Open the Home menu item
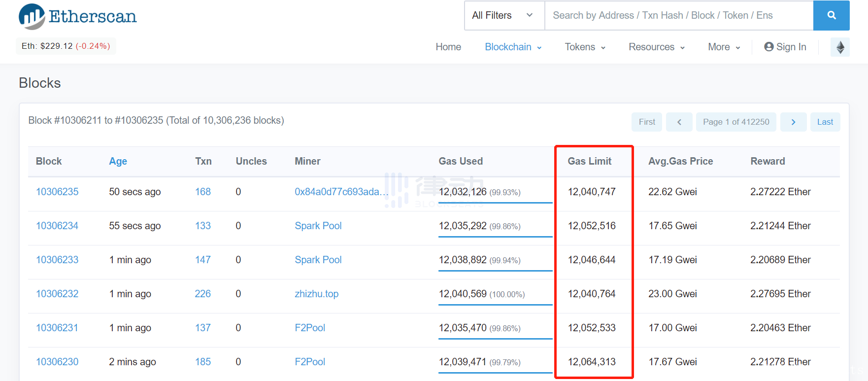This screenshot has height=381, width=868. coord(448,47)
